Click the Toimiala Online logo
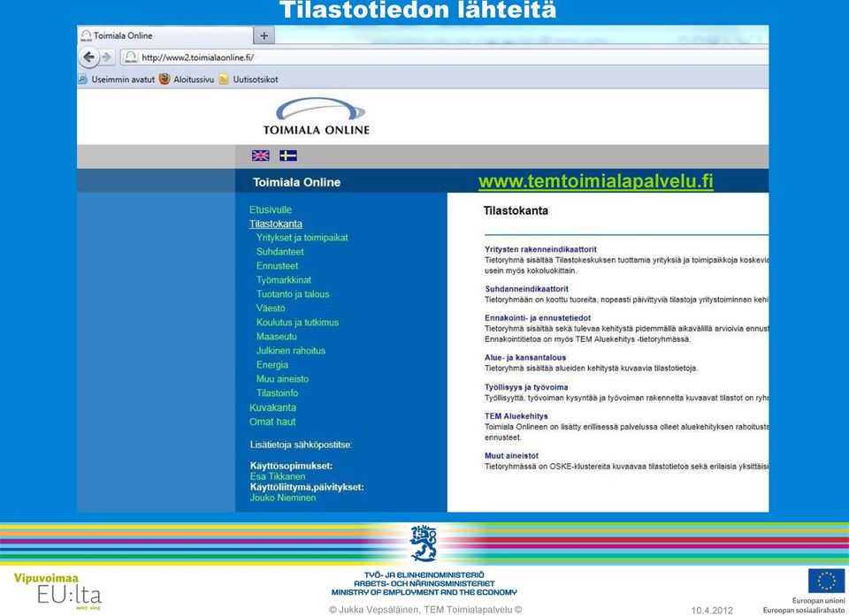Viewport: 849px width, 616px height. point(317,117)
